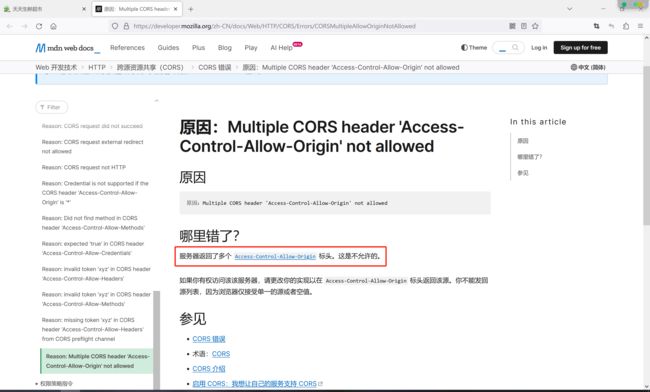Open the list all tabs dropdown

tap(570, 9)
